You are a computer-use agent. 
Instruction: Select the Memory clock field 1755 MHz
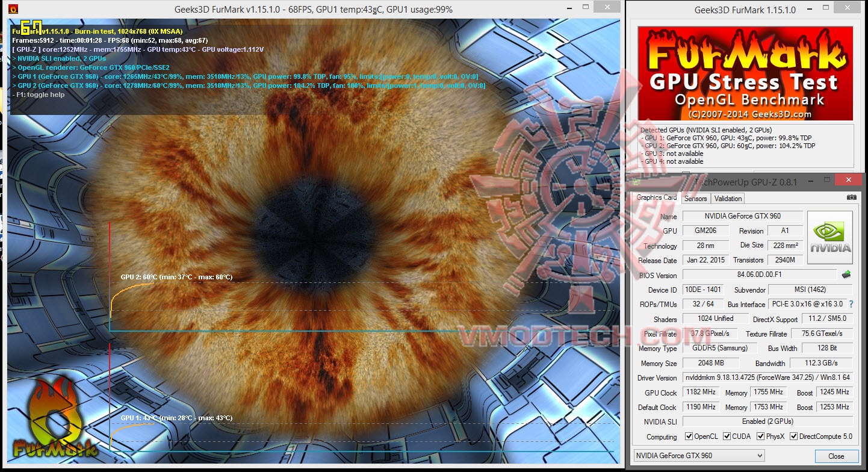click(768, 393)
